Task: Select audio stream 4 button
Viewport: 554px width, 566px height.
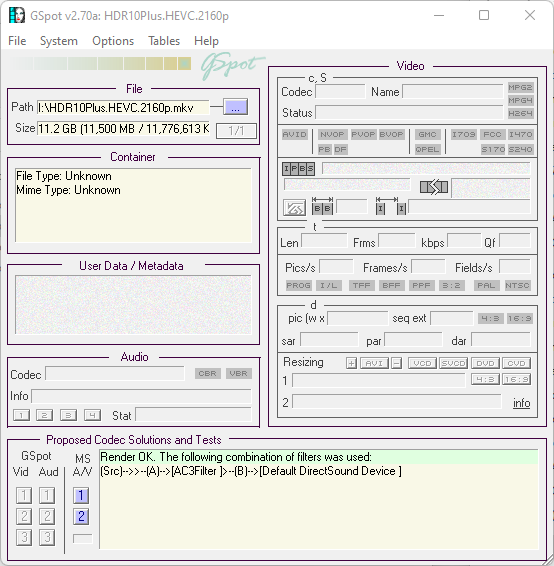Action: pos(92,415)
